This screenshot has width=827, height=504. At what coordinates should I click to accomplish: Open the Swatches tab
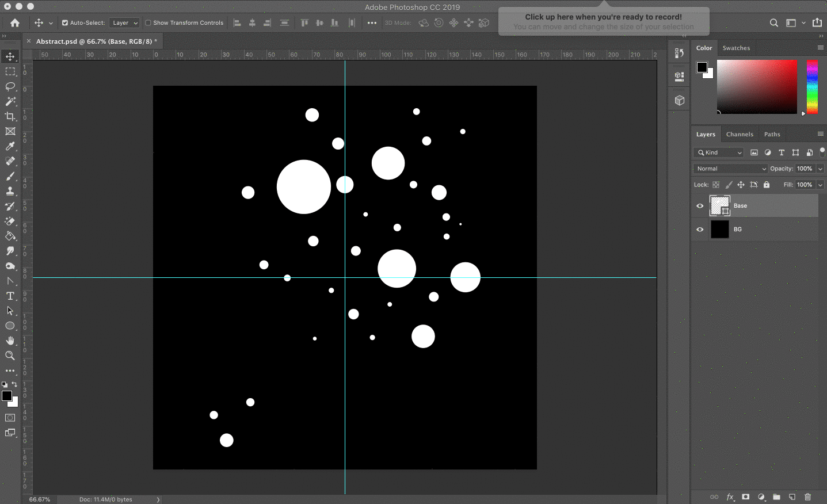point(736,48)
